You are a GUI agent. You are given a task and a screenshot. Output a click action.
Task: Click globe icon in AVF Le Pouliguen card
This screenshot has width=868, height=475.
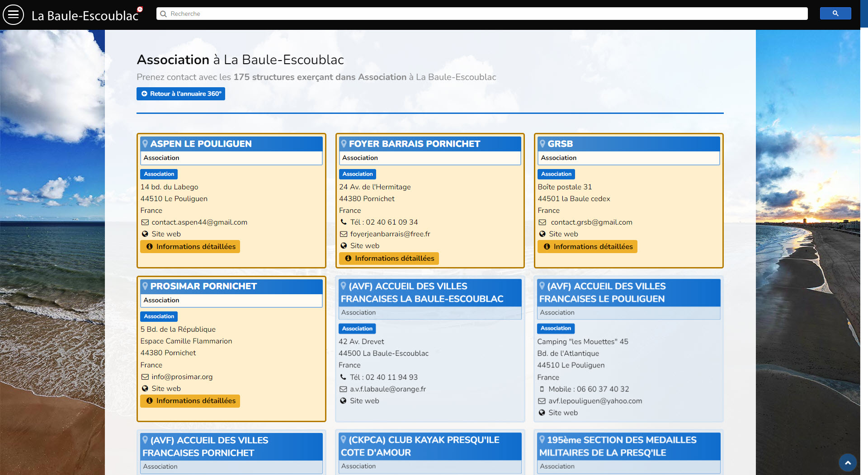pyautogui.click(x=542, y=413)
